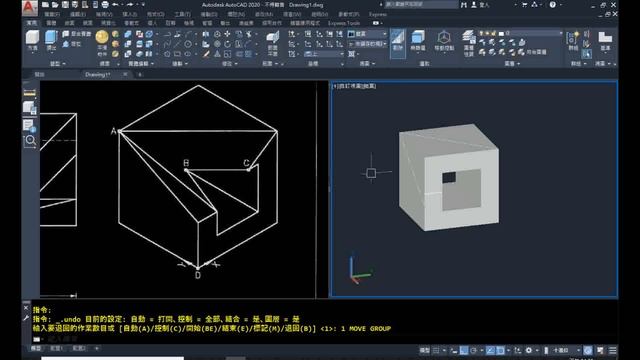Click the Undo arrow icon

[x=115, y=5]
